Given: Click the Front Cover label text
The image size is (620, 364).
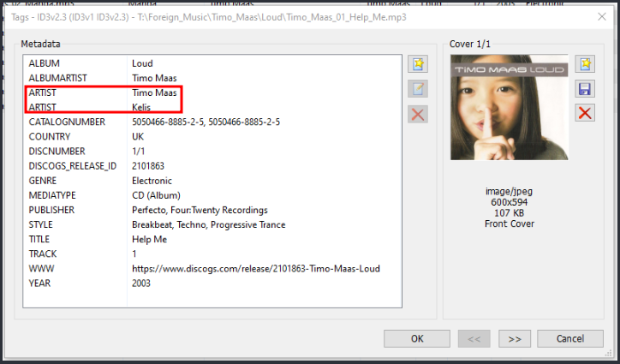Looking at the screenshot, I should click(x=510, y=224).
